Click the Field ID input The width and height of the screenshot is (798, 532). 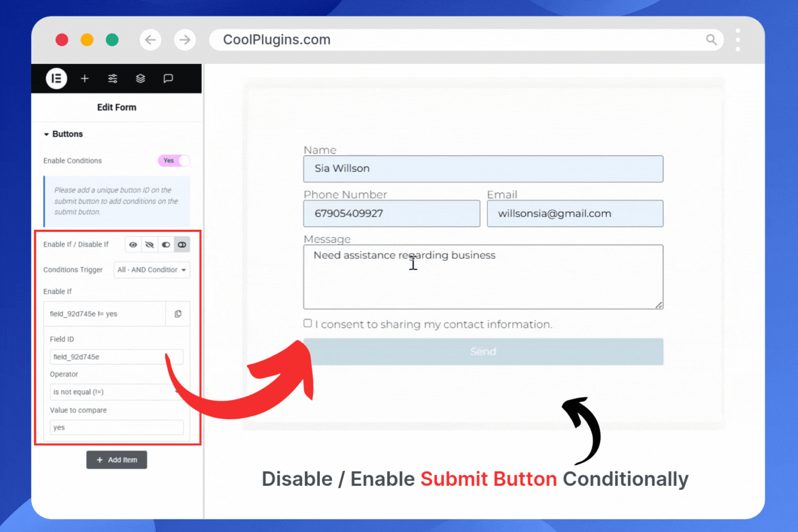(x=117, y=357)
